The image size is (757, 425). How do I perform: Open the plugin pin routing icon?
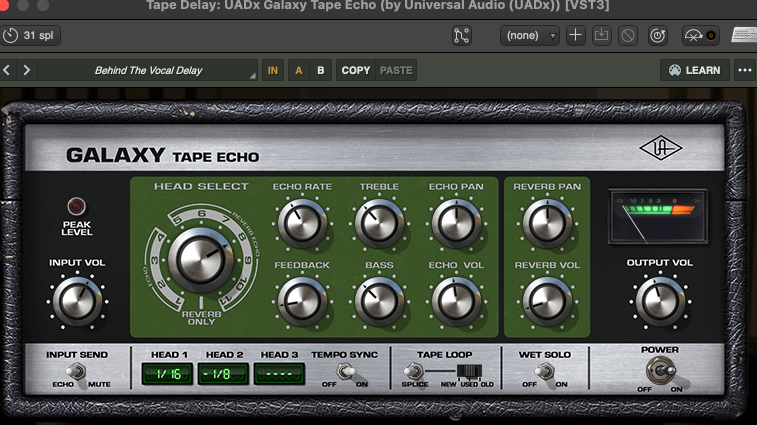[x=462, y=35]
